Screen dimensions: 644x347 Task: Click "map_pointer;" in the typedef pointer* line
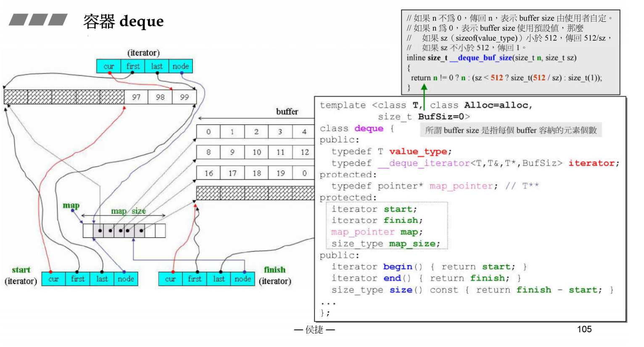[464, 186]
